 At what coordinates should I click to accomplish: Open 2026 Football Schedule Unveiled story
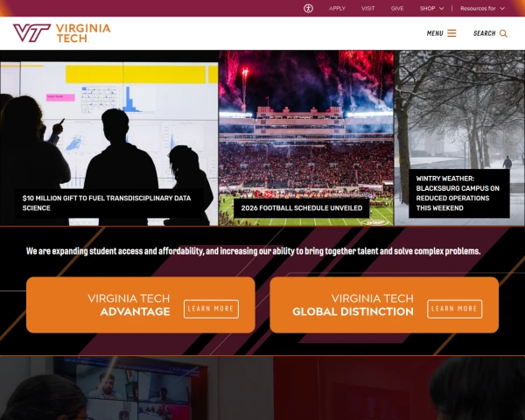click(301, 208)
